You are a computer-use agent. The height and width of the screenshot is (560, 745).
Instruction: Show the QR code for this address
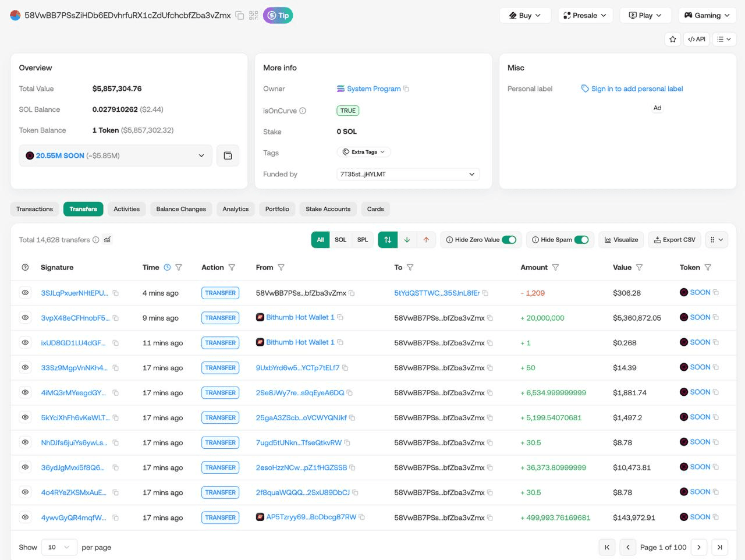253,16
